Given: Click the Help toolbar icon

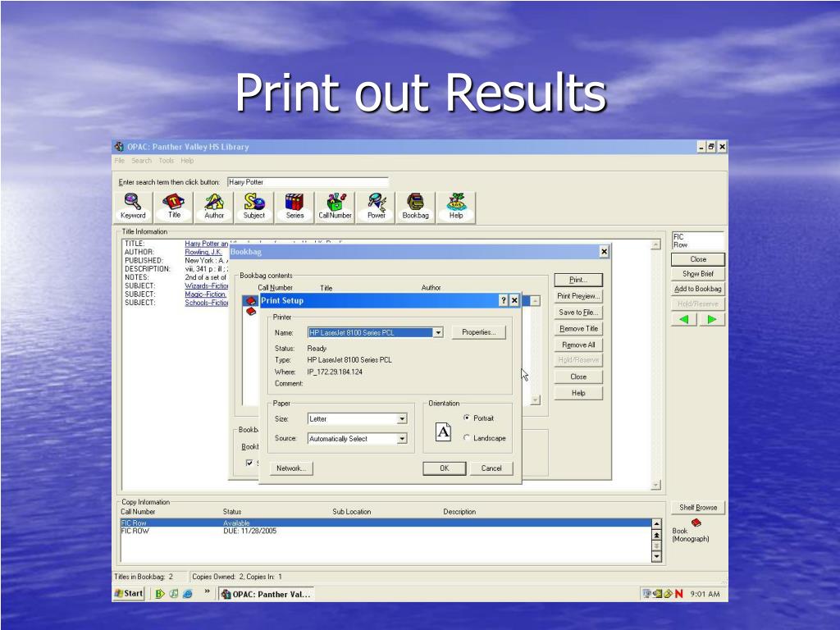Looking at the screenshot, I should (x=456, y=207).
